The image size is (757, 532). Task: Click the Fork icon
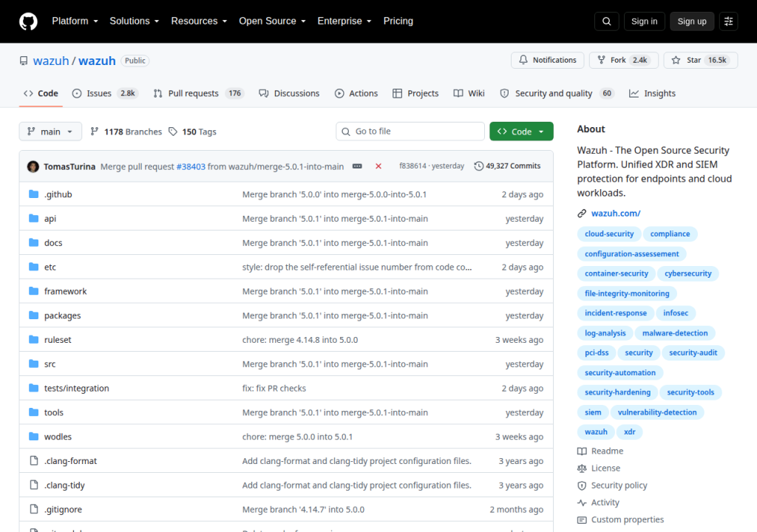[602, 60]
